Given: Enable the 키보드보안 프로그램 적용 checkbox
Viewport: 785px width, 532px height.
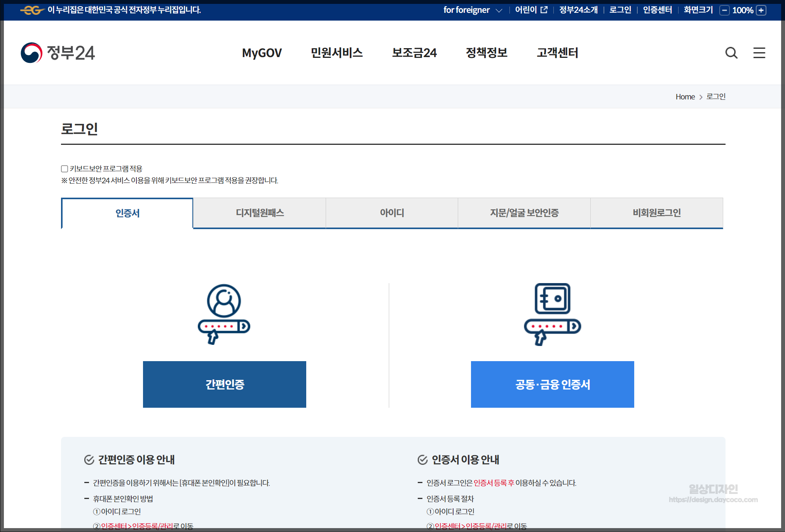Looking at the screenshot, I should (x=64, y=168).
